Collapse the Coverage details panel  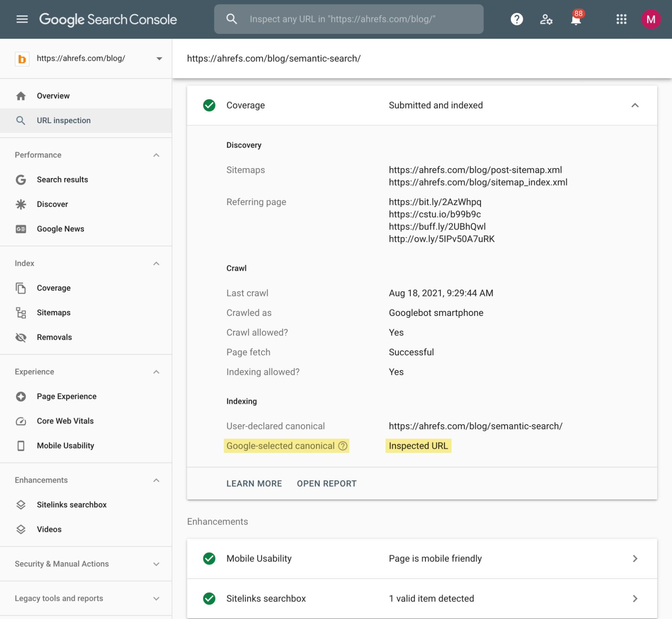pos(635,105)
